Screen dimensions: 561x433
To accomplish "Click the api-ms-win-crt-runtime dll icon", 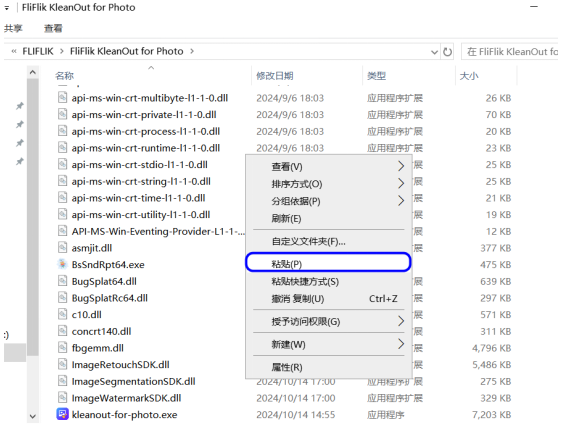I will pos(62,148).
